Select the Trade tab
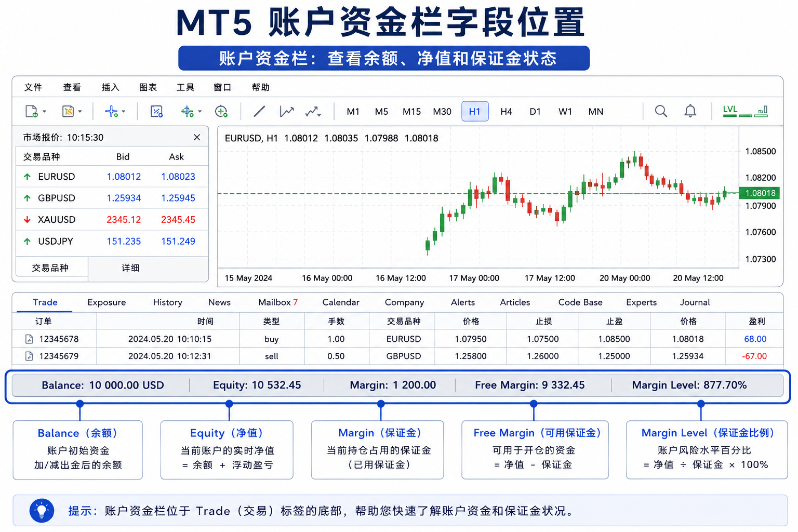Viewport: 798px width, 532px height. pos(45,302)
